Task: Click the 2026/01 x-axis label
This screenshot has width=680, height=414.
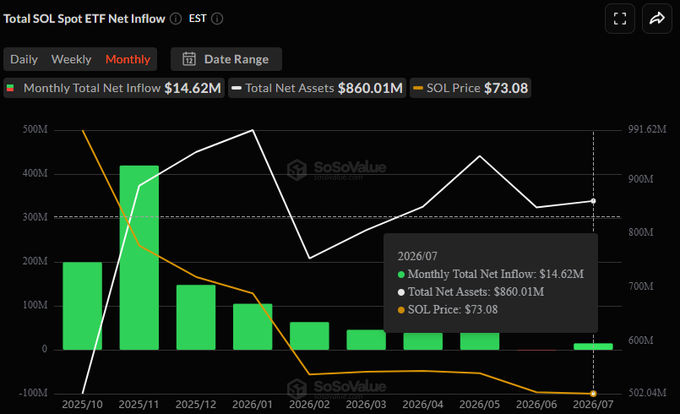Action: coord(253,404)
